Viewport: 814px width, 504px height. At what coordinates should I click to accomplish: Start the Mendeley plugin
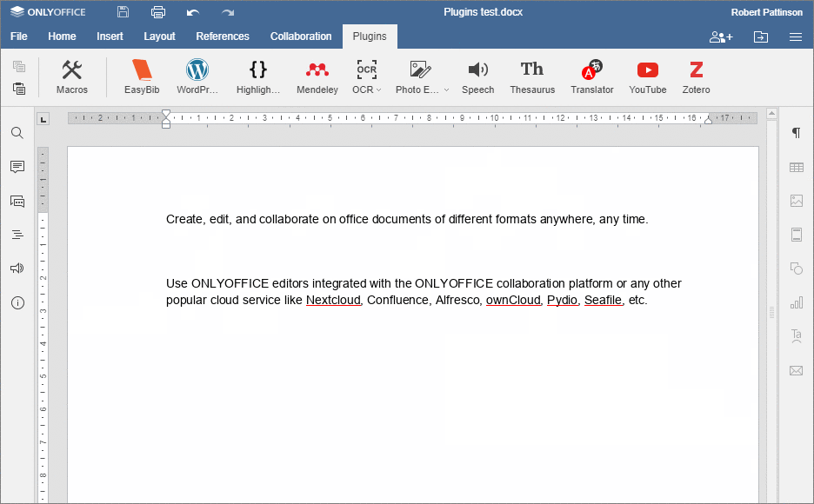[317, 76]
